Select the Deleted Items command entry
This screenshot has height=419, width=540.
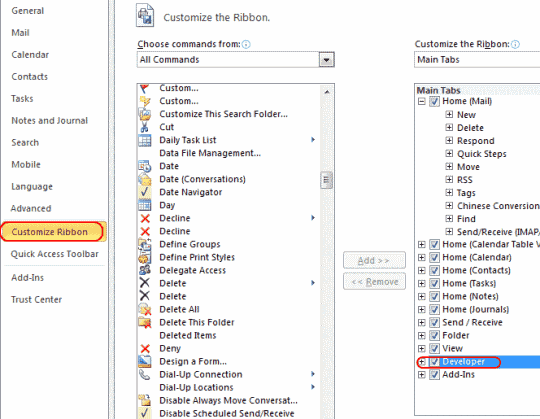(x=188, y=335)
